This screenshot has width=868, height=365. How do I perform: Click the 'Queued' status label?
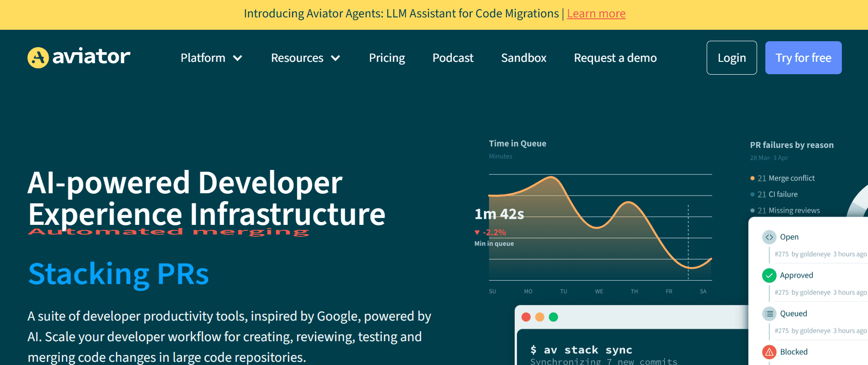pyautogui.click(x=793, y=314)
